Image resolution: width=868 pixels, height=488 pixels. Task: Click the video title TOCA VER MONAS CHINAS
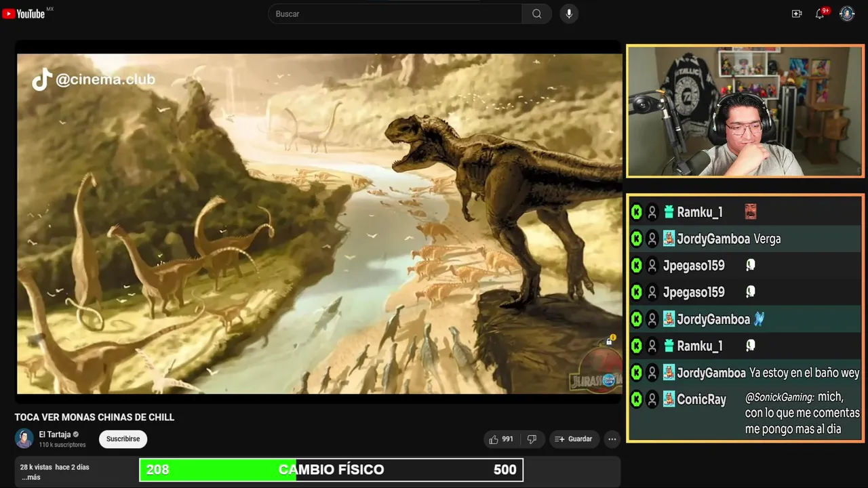coord(94,417)
